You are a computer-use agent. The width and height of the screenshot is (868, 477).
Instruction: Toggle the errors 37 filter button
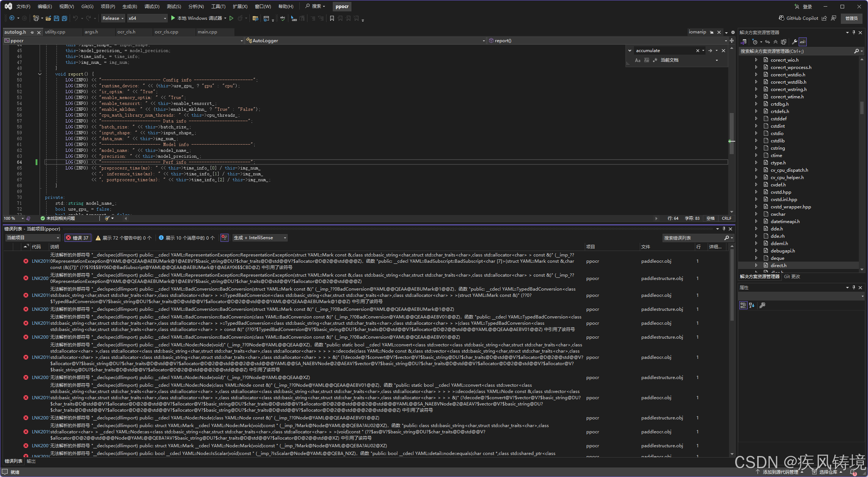coord(77,238)
